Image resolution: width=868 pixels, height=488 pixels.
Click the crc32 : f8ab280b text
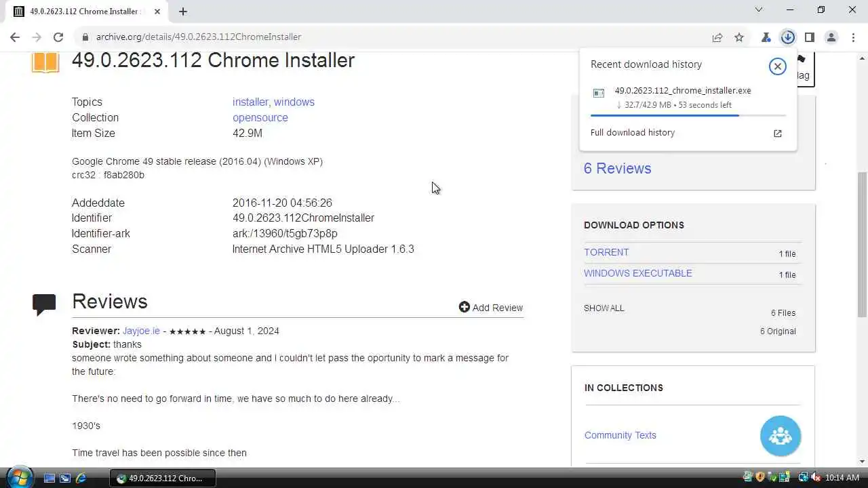pyautogui.click(x=108, y=175)
